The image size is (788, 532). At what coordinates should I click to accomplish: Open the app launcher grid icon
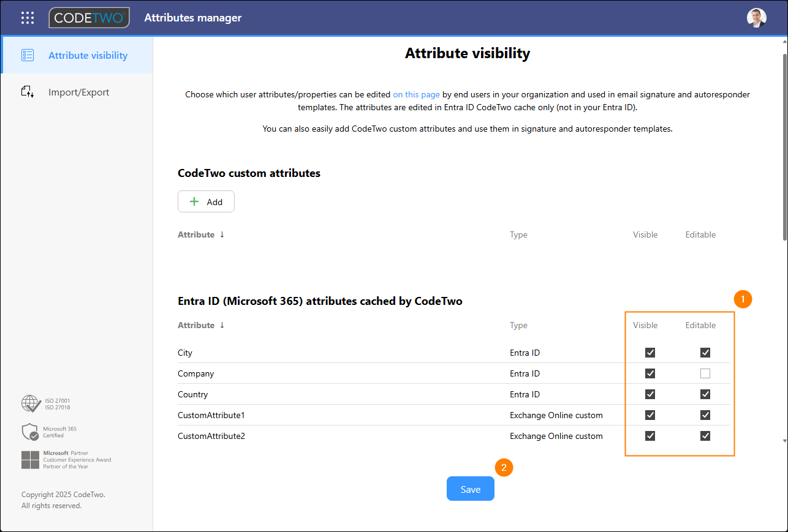click(28, 18)
